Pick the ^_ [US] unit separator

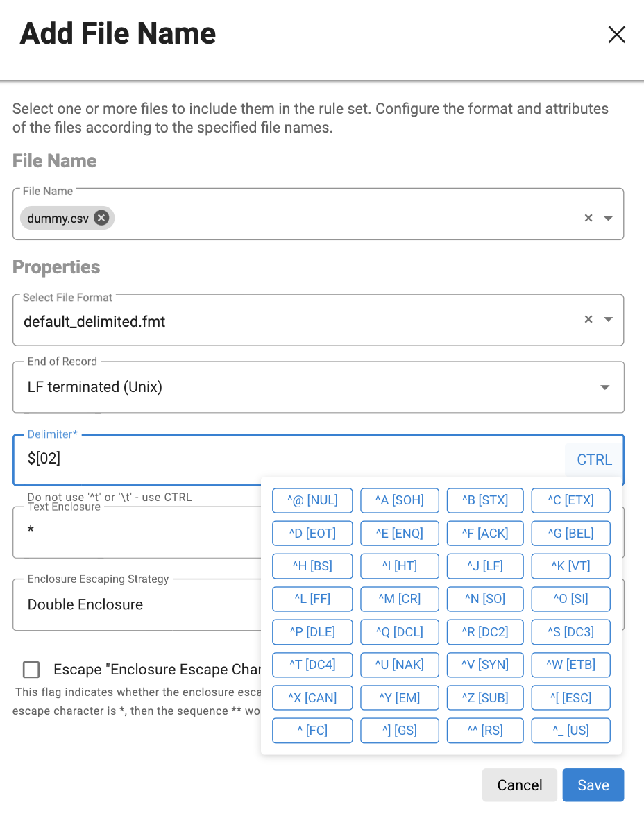tap(570, 730)
